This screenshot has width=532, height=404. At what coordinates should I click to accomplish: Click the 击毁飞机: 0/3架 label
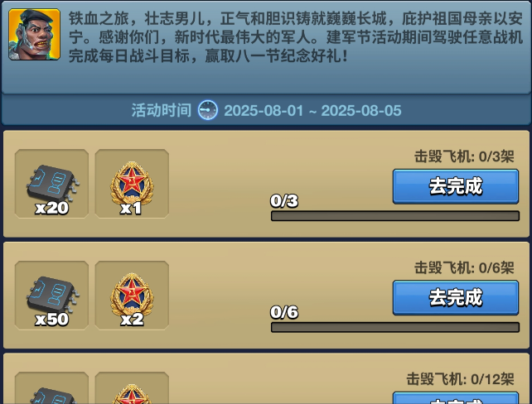point(464,156)
